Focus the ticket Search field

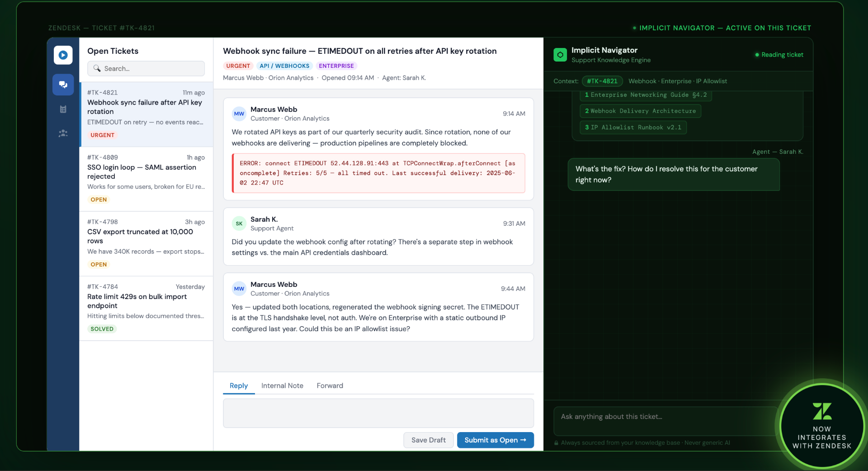[x=146, y=68]
